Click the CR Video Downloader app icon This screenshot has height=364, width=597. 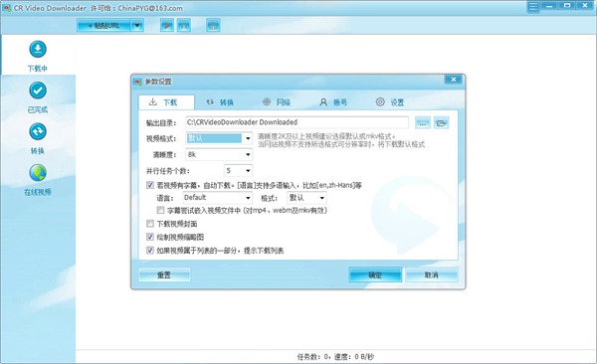6,8
